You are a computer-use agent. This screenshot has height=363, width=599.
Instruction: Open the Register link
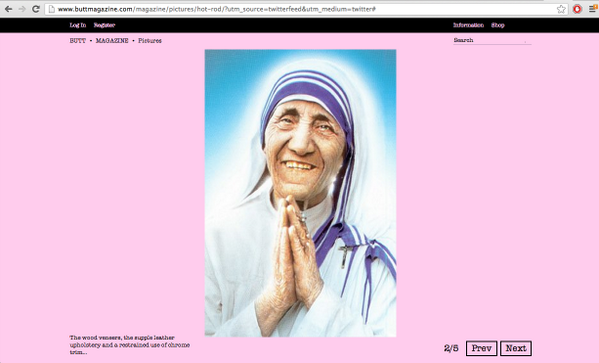pyautogui.click(x=104, y=25)
